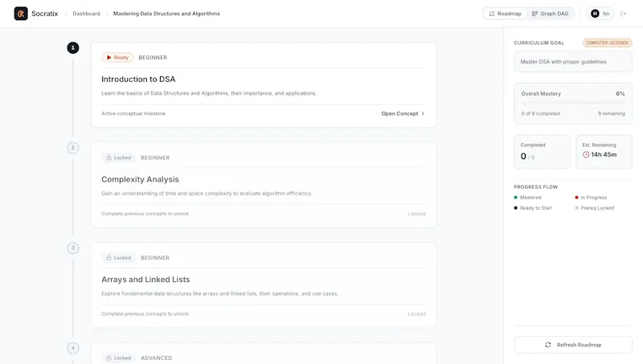Click Locked badge on Arrays and Linked Lists
This screenshot has width=643, height=364.
click(x=118, y=258)
